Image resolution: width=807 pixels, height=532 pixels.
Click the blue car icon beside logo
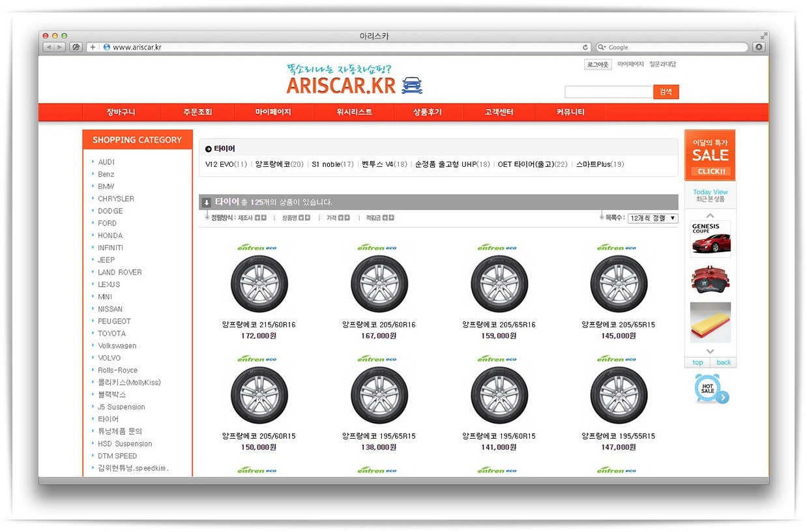click(x=412, y=85)
